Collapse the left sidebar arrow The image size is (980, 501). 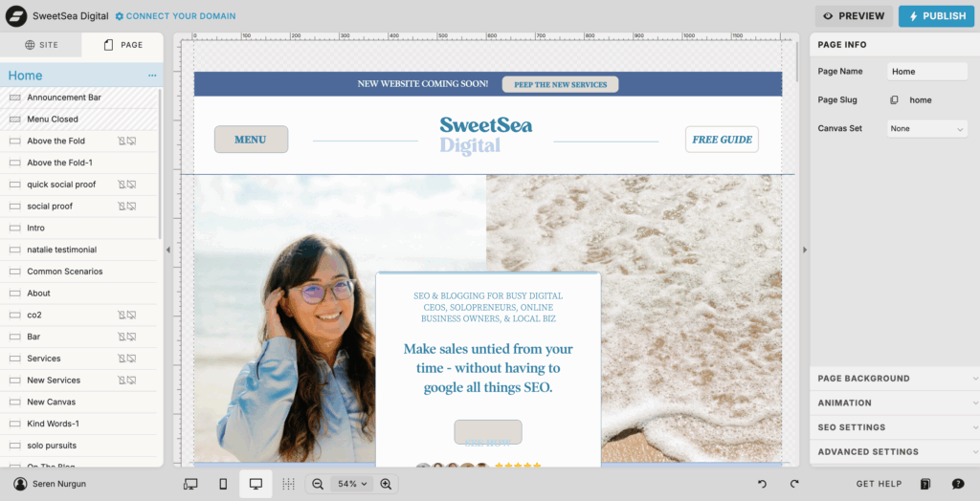[x=167, y=250]
